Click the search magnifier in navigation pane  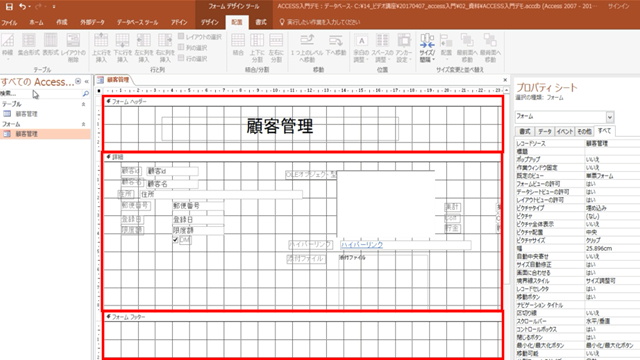click(85, 94)
